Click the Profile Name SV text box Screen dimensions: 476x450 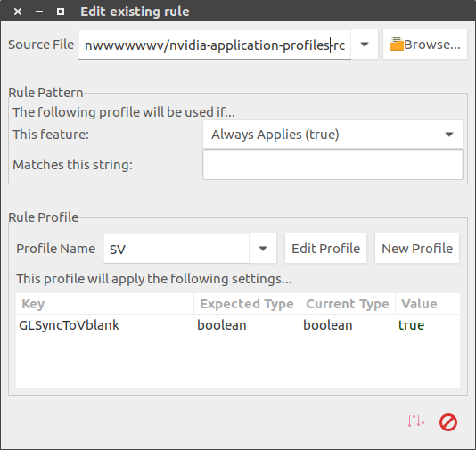[176, 249]
